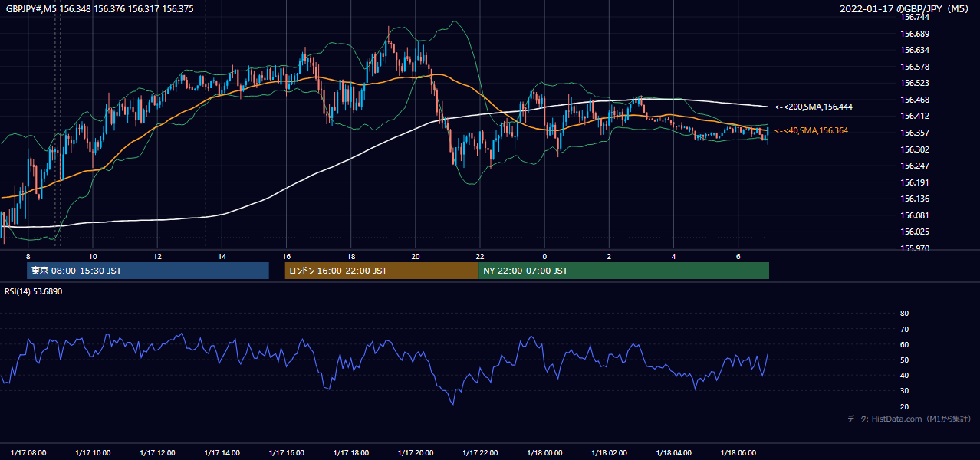980x460 pixels.
Task: Click RSI scale value 30
Action: pos(905,391)
